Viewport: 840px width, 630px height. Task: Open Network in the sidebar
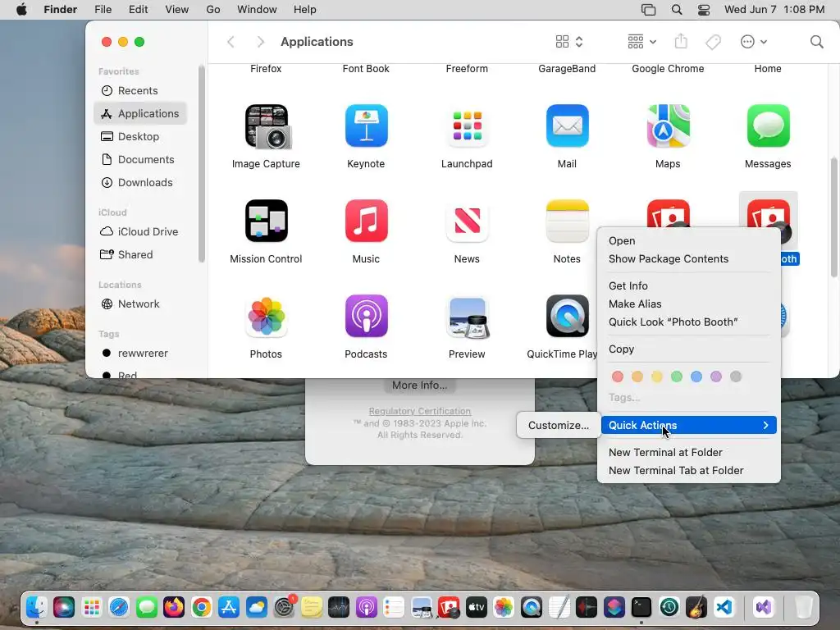coord(139,304)
